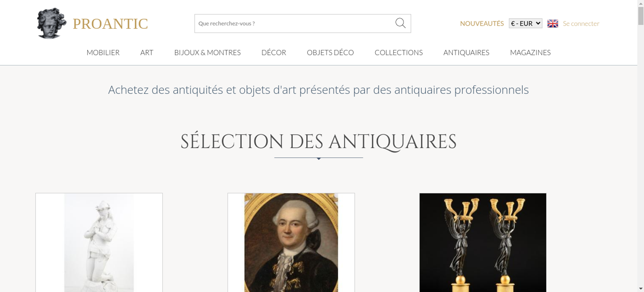Click the search magnifier icon
The height and width of the screenshot is (292, 644).
(400, 23)
